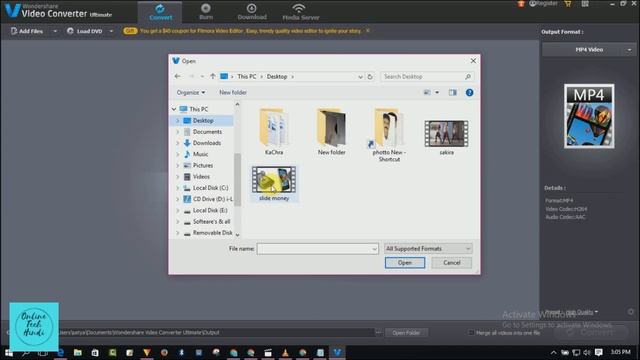Select Music in the navigation tree
This screenshot has width=640, height=360.
tap(200, 154)
